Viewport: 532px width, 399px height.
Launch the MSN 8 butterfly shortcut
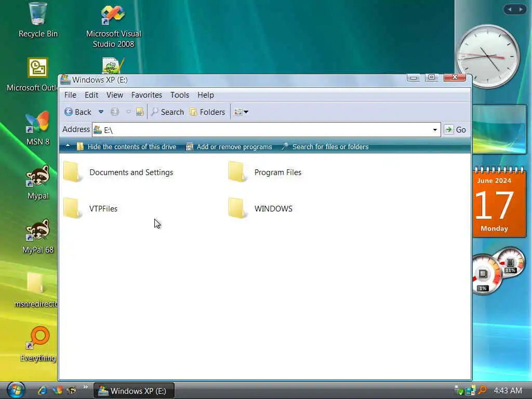point(37,128)
